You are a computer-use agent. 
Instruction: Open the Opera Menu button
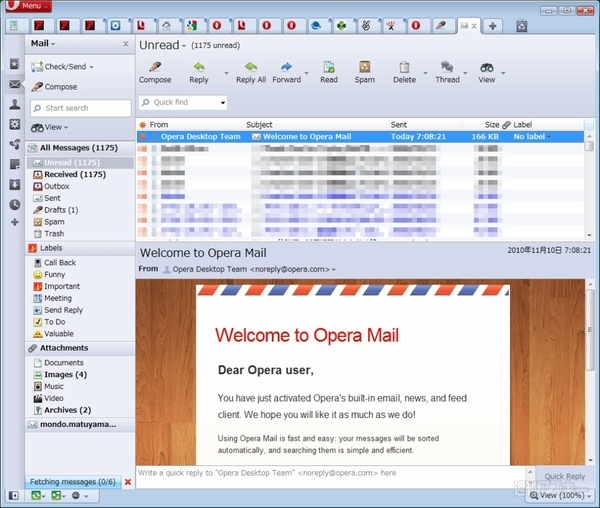pos(28,7)
